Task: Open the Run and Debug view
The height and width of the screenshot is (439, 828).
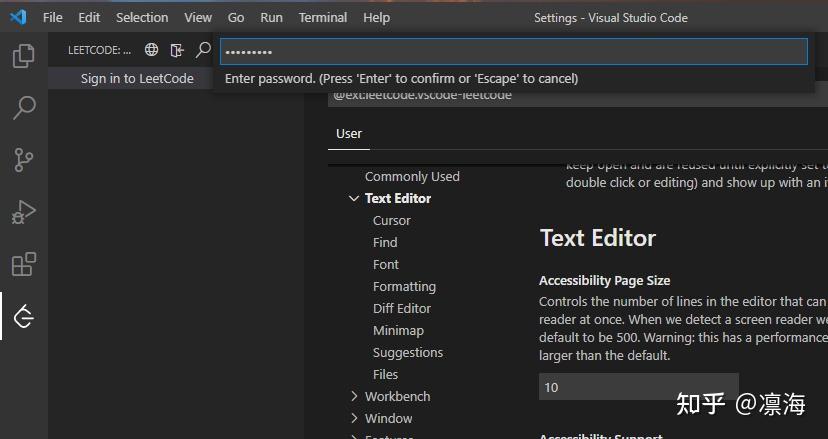Action: click(23, 212)
